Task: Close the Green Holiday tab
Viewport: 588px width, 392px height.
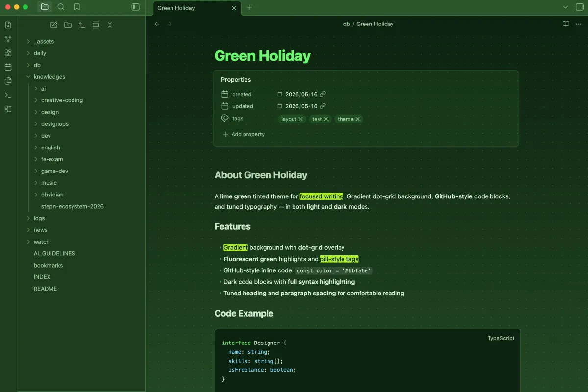Action: (234, 8)
